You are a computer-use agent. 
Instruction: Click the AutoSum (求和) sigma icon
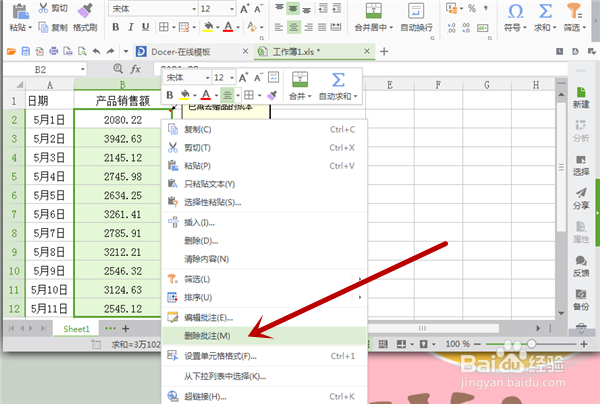tap(545, 11)
